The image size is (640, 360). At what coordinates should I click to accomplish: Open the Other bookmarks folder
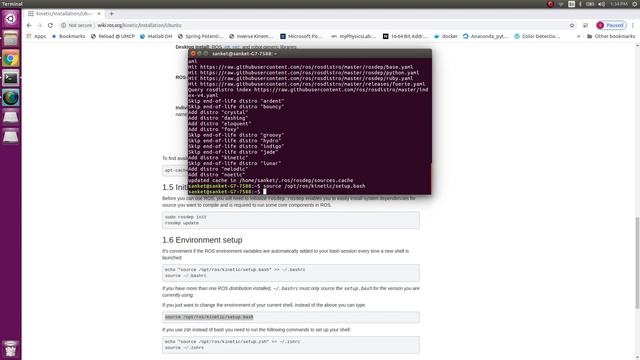tap(611, 36)
